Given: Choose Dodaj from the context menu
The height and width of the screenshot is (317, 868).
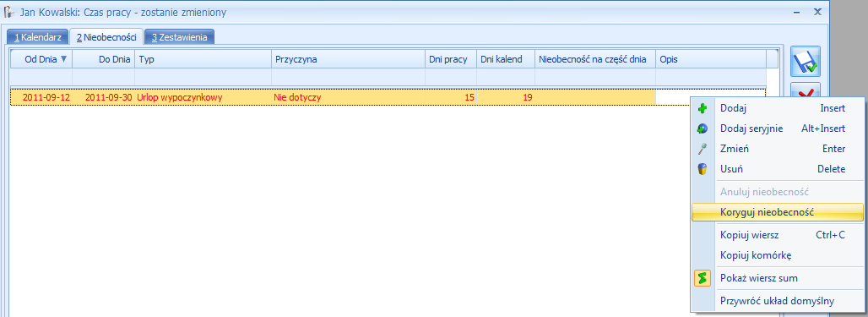Looking at the screenshot, I should pos(777,108).
